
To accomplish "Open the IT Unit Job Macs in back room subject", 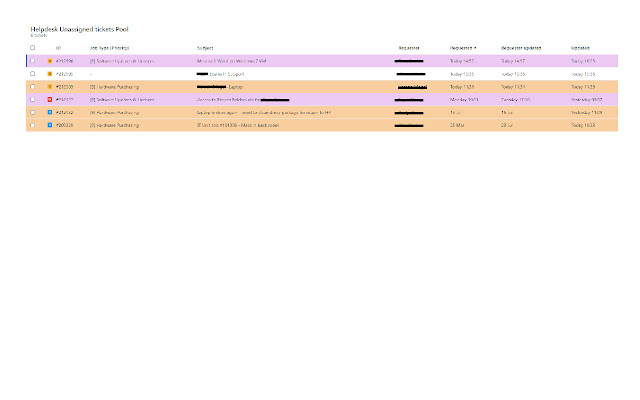I will click(238, 125).
